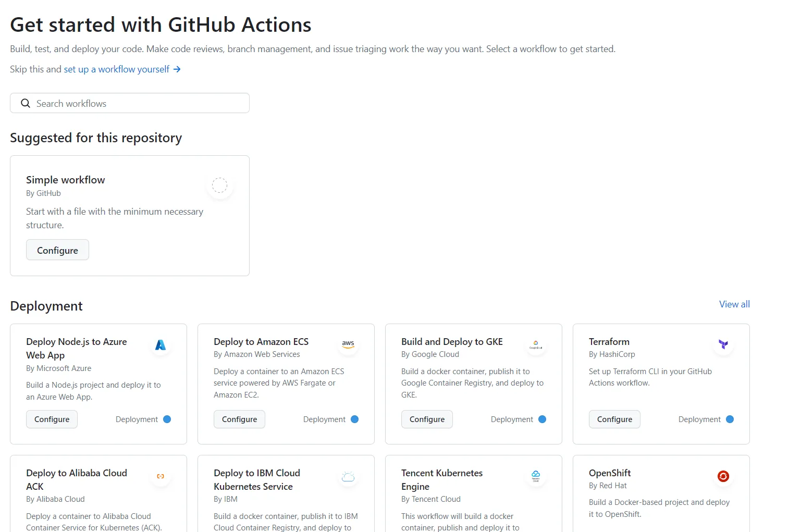Viewport: 801px width, 532px height.
Task: Click the Deploy to Amazon ECS title
Action: coord(261,342)
